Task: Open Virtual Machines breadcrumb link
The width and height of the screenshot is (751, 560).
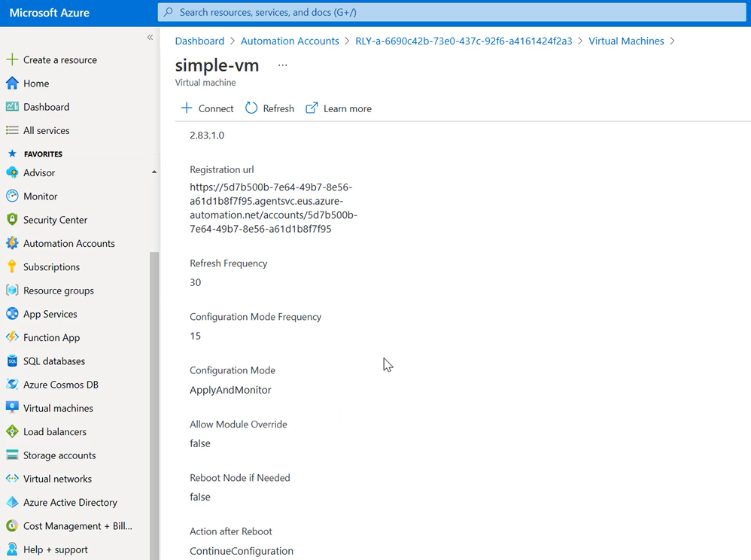Action: point(626,41)
